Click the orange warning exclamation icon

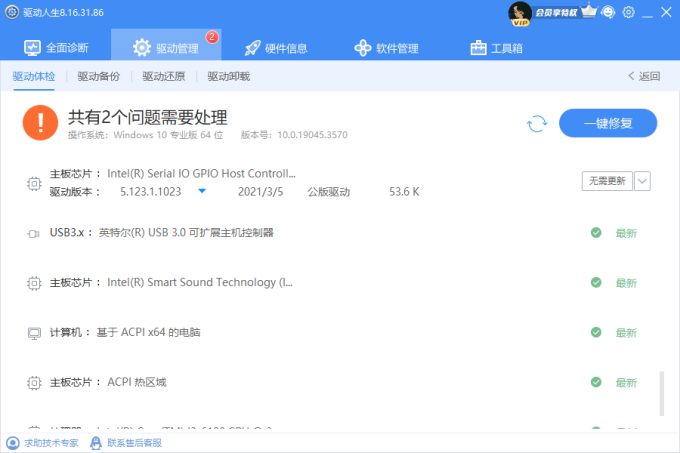coord(40,123)
